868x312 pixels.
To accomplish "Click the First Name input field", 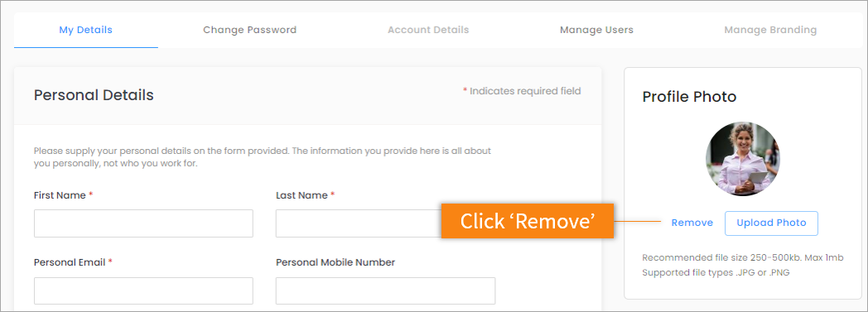I will [143, 223].
